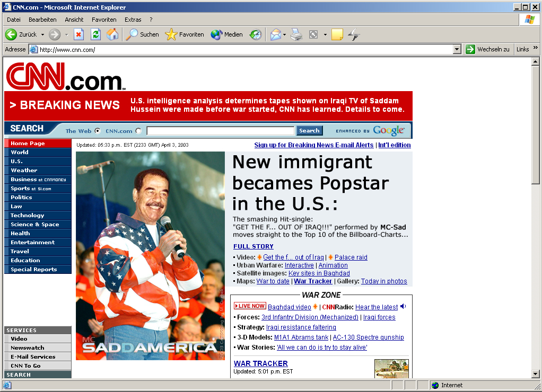Image resolution: width=542 pixels, height=392 pixels.
Task: Click the green Wechseln zu arrow
Action: (x=470, y=49)
